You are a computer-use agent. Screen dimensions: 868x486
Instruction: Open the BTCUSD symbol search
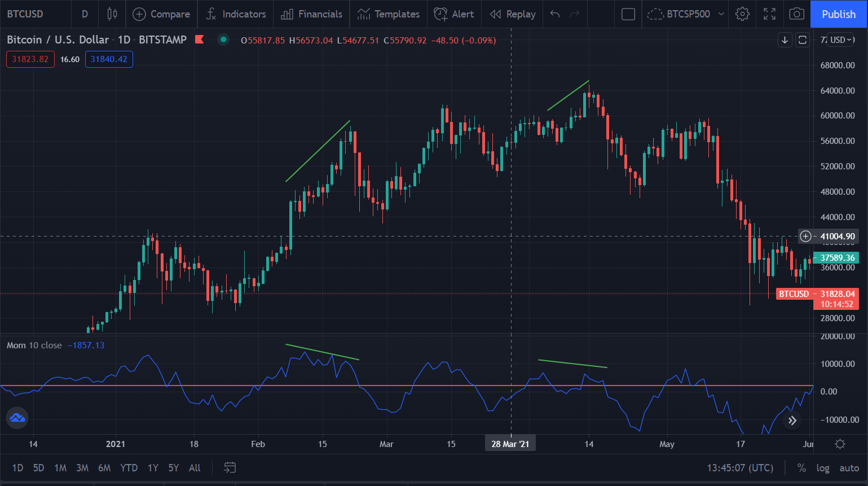click(x=25, y=14)
